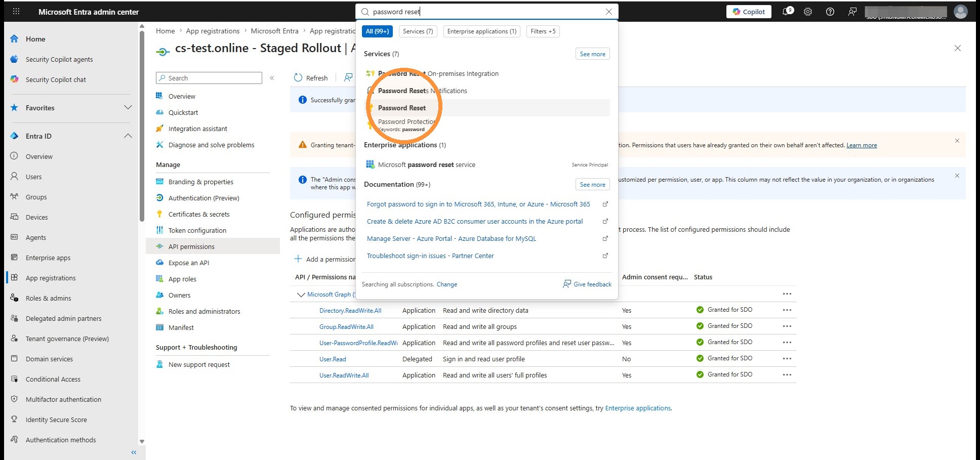Open Password Resets Notifications result

pyautogui.click(x=487, y=91)
